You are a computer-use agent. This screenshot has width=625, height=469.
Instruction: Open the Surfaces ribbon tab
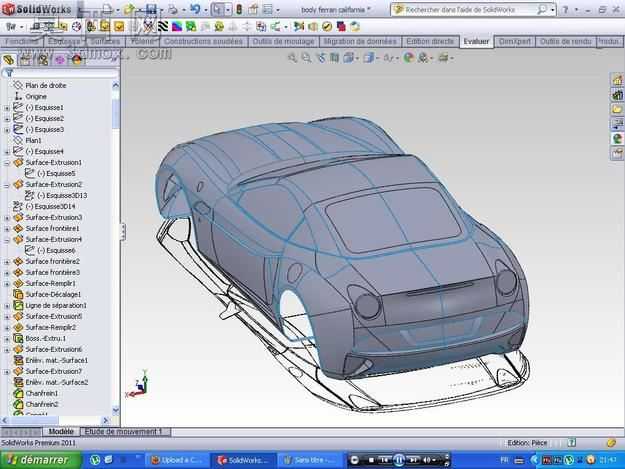(x=105, y=41)
